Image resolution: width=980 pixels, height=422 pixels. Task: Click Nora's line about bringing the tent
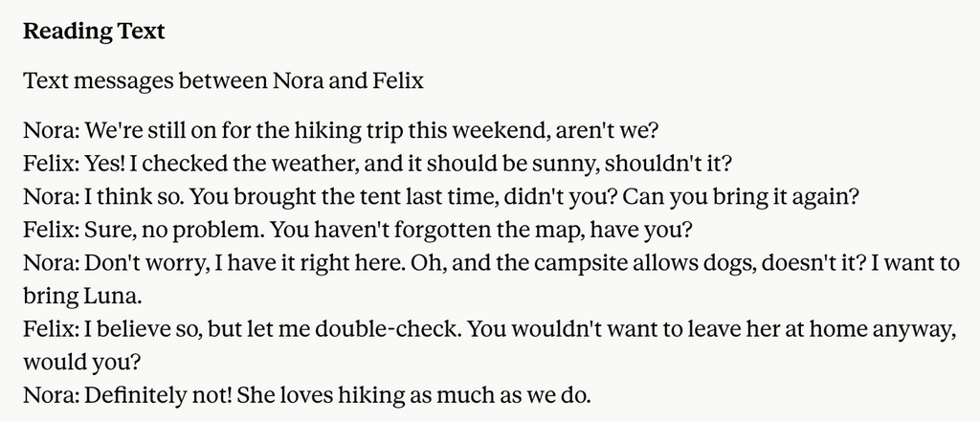pyautogui.click(x=441, y=197)
